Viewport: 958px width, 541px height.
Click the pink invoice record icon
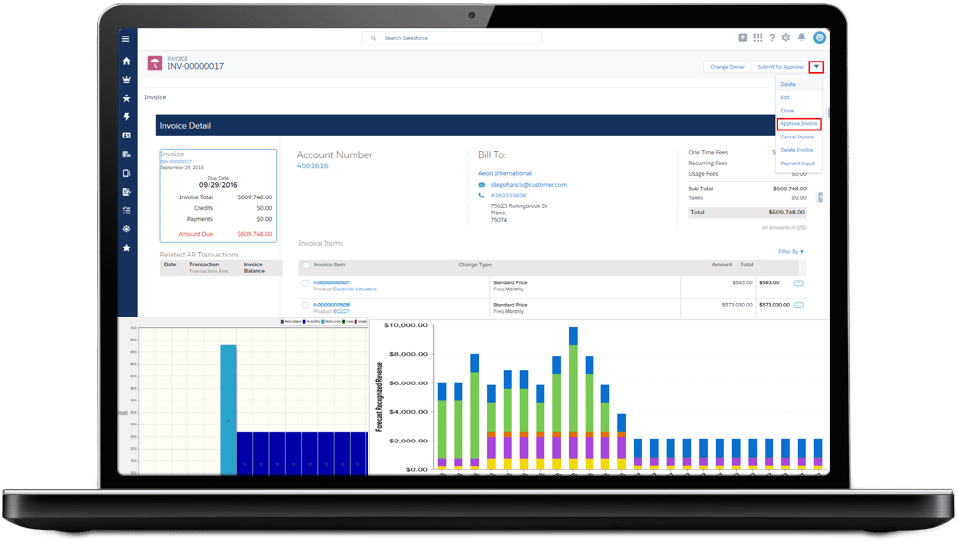(155, 63)
